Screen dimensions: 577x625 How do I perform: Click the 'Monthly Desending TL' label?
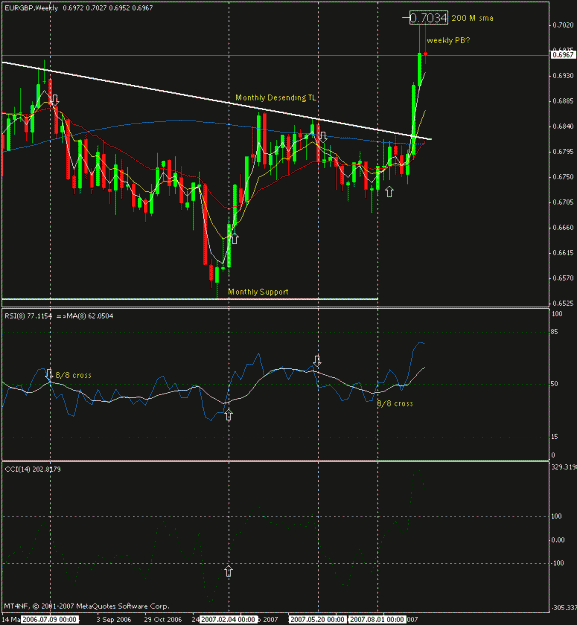point(276,98)
